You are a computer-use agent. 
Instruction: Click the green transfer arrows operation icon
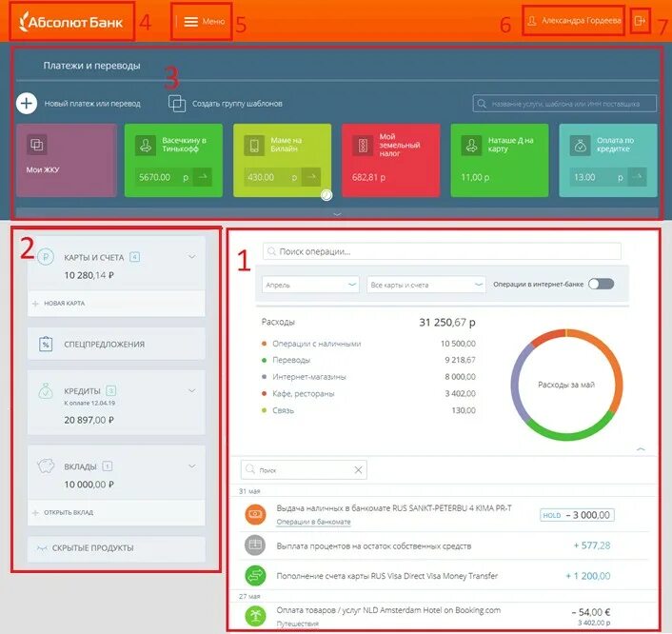point(255,576)
